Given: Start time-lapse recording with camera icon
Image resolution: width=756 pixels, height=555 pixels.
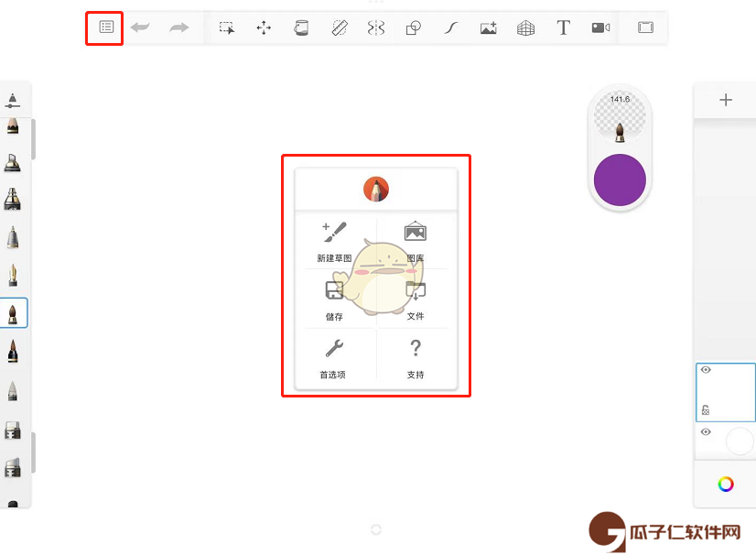Looking at the screenshot, I should click(600, 27).
